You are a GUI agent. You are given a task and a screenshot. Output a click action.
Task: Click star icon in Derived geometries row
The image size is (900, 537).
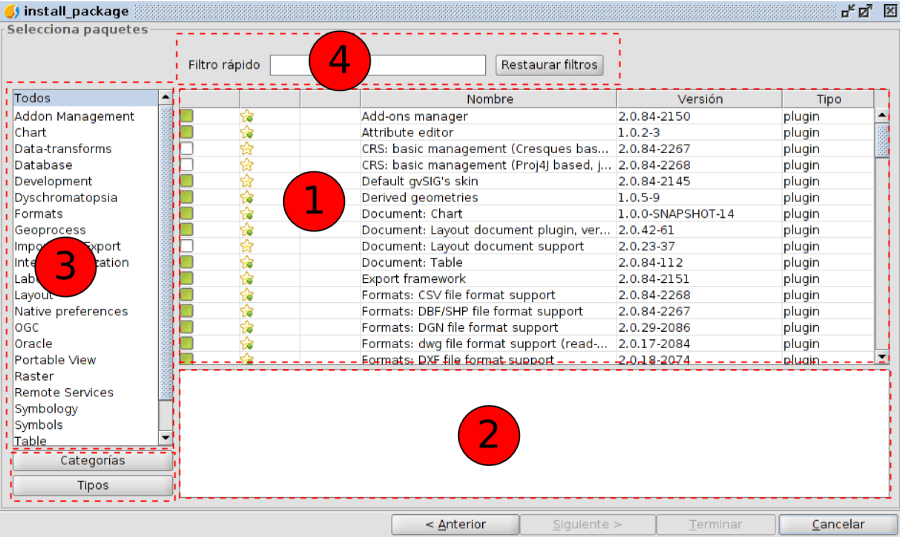246,198
